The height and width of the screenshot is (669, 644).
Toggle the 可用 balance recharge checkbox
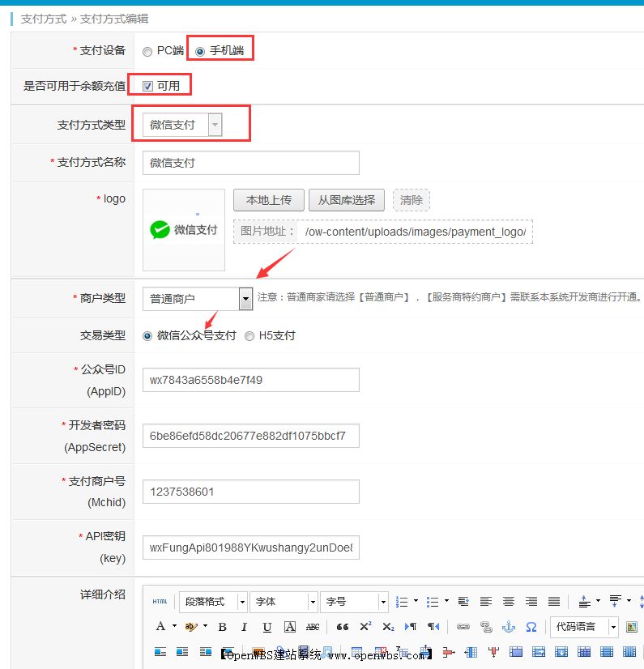(x=147, y=86)
